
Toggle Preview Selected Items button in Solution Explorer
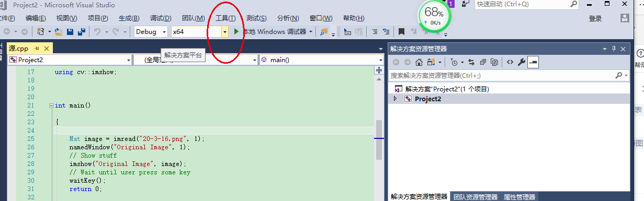click(533, 62)
